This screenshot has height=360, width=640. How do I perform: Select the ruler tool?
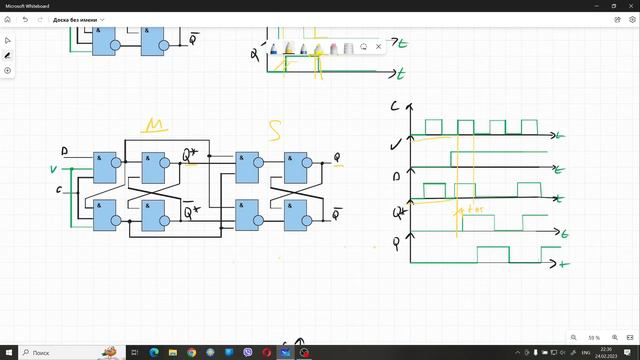tap(348, 48)
